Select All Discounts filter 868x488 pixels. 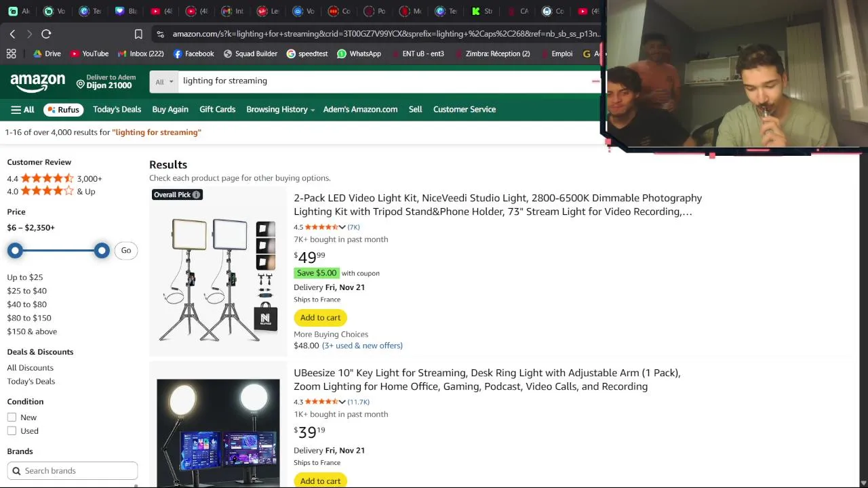(31, 368)
